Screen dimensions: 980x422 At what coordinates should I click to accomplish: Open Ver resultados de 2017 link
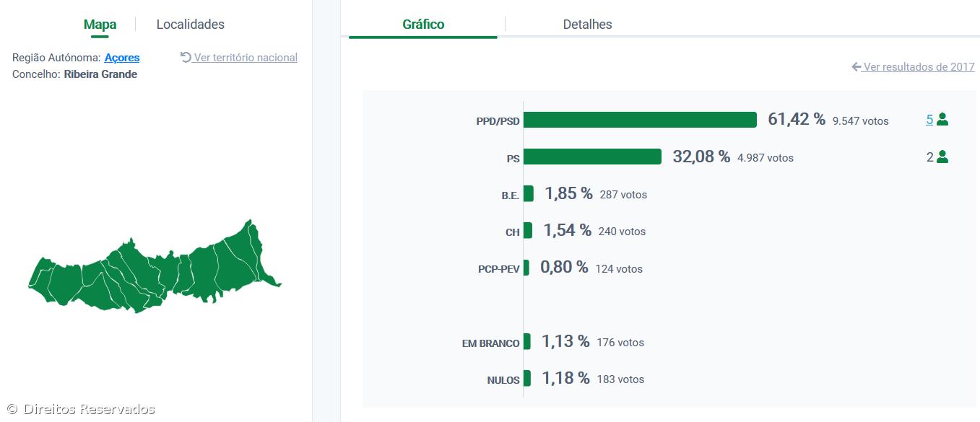pyautogui.click(x=919, y=67)
